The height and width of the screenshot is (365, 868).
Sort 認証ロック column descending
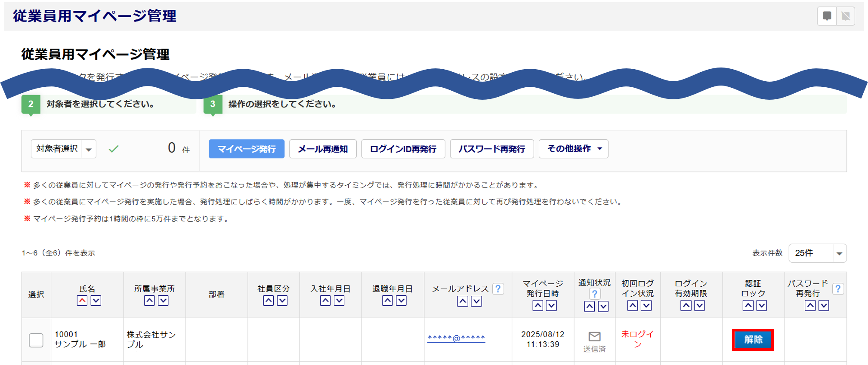pos(762,306)
